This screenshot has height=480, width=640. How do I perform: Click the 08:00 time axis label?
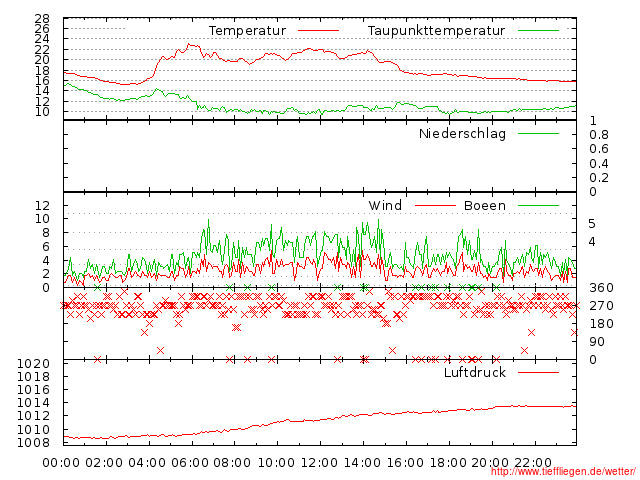(x=233, y=463)
